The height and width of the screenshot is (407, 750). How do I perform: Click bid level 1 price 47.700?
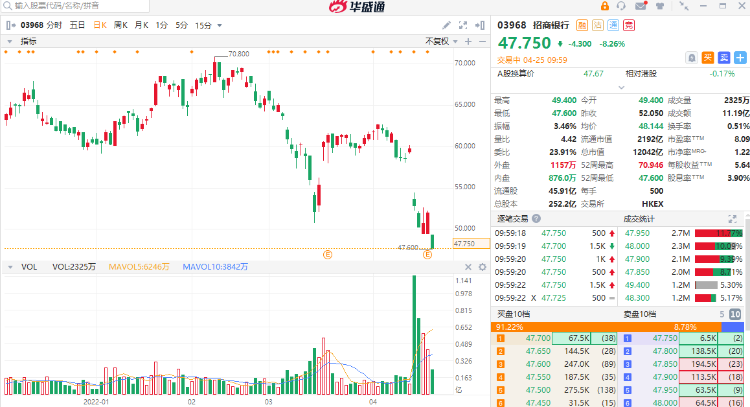tap(538, 338)
